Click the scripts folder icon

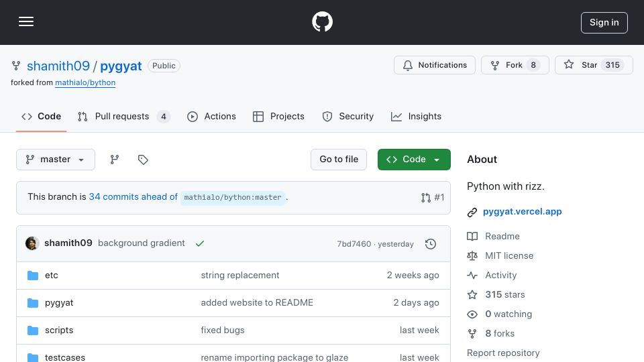click(33, 330)
